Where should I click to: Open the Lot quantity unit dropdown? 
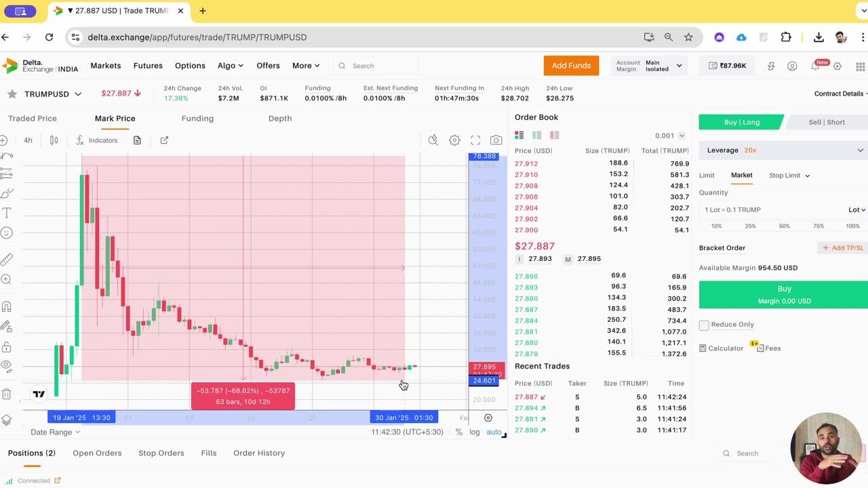pyautogui.click(x=856, y=210)
